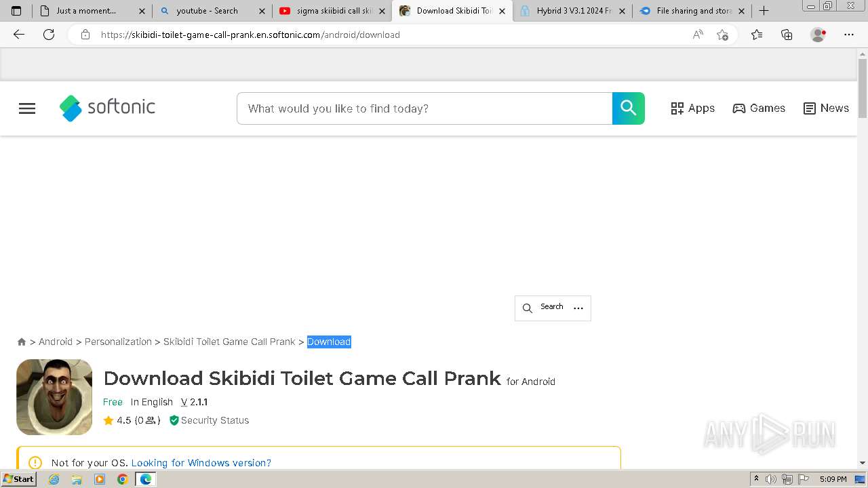Screen dimensions: 868x488
Task: Focus the 'What would you like to find today?' field
Action: click(425, 108)
